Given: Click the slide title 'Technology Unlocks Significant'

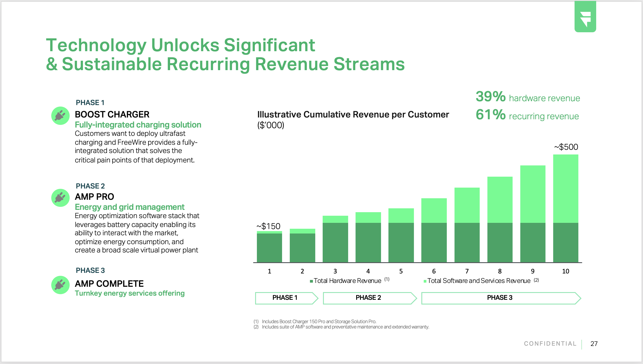Looking at the screenshot, I should click(x=180, y=45).
